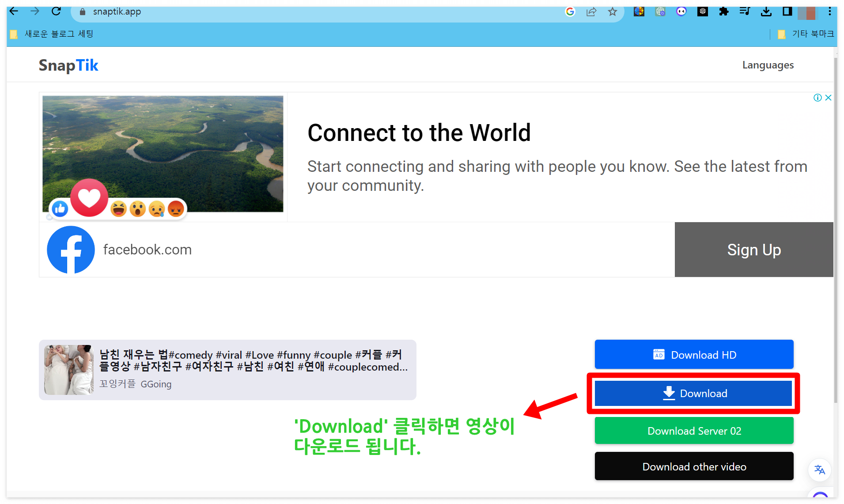Image resolution: width=844 pixels, height=504 pixels.
Task: Click Download other video button
Action: 694,466
